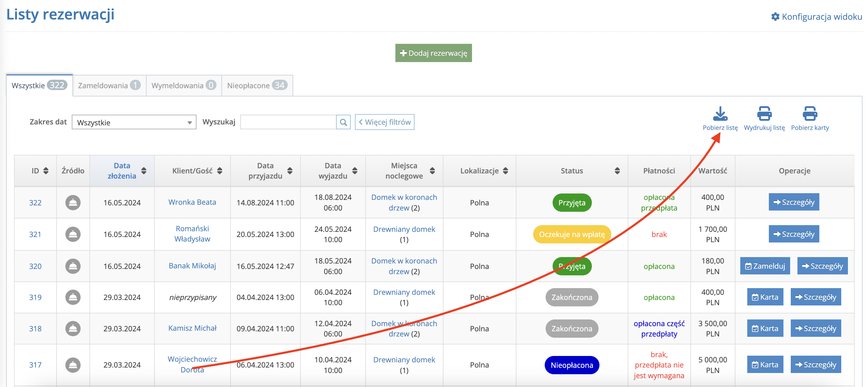Open reservation ID 320 link
868x387 pixels.
coord(35,266)
